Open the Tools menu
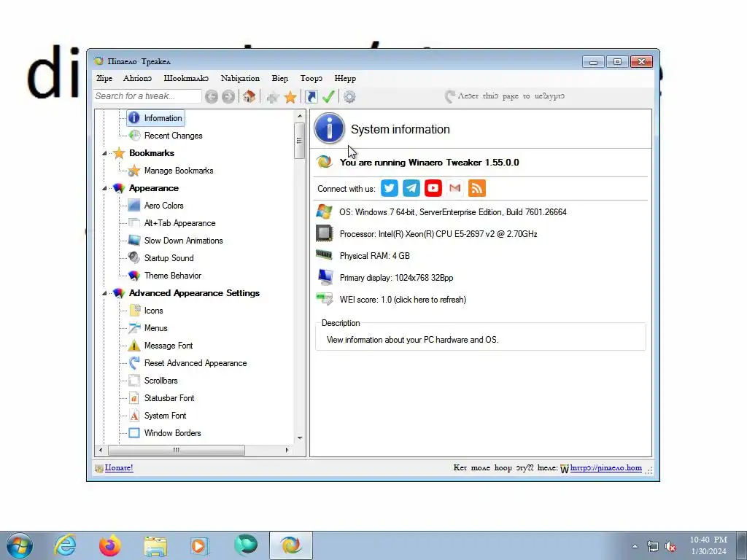The height and width of the screenshot is (560, 747). pyautogui.click(x=311, y=78)
